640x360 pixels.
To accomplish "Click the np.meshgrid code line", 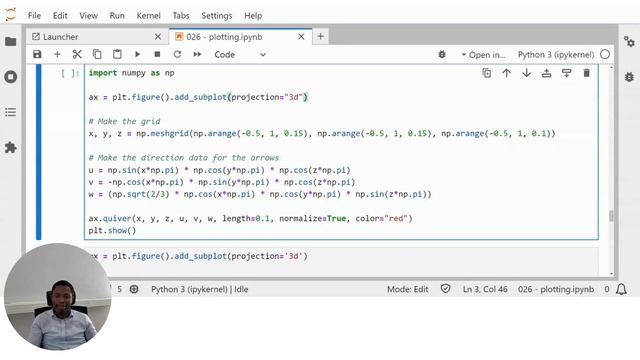I will [x=322, y=133].
